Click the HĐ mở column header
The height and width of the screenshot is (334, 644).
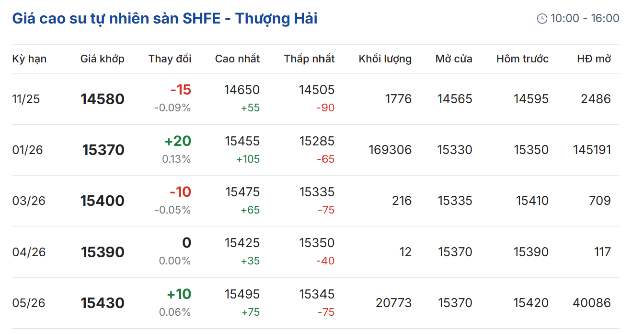[594, 59]
